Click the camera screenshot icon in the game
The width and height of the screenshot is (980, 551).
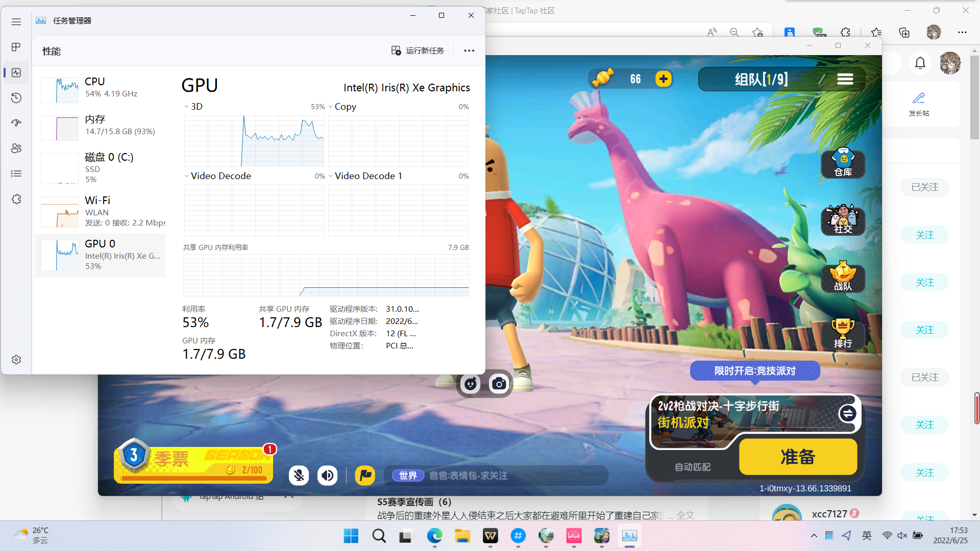pyautogui.click(x=499, y=384)
